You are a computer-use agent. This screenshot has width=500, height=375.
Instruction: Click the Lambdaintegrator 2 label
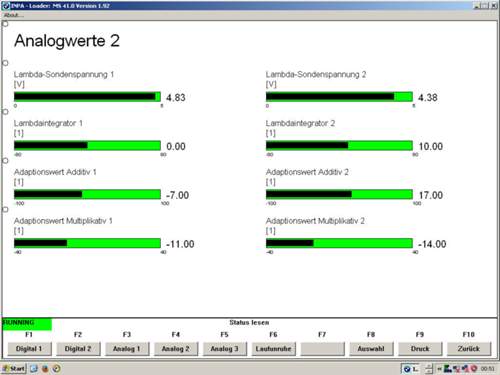coord(300,123)
